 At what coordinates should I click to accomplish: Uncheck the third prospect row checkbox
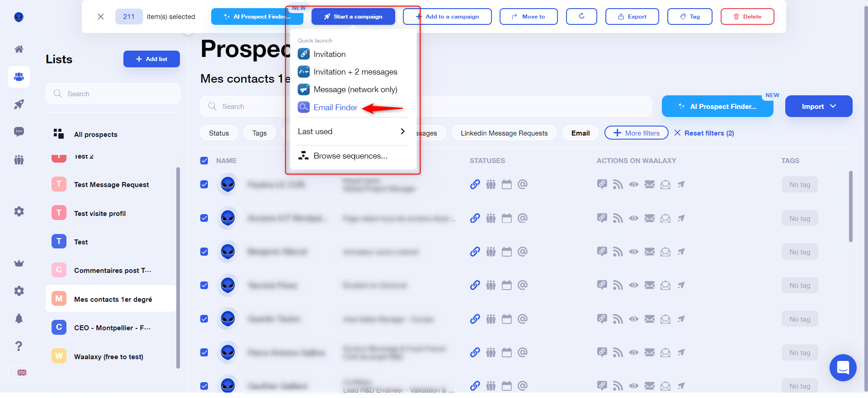[x=204, y=252]
